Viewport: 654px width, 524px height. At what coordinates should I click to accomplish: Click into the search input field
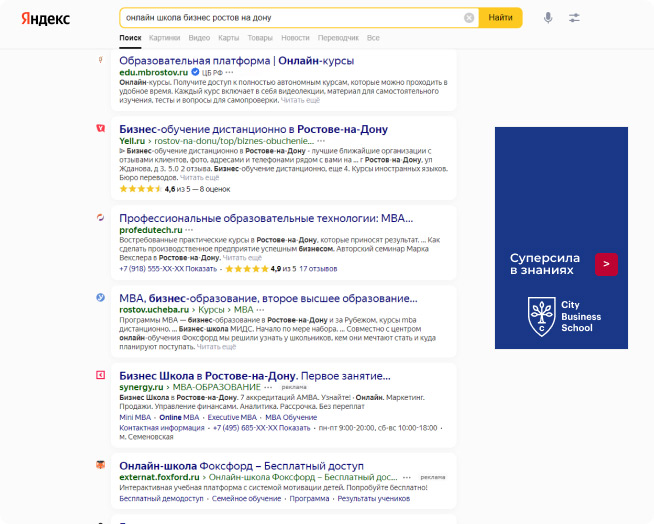point(290,18)
